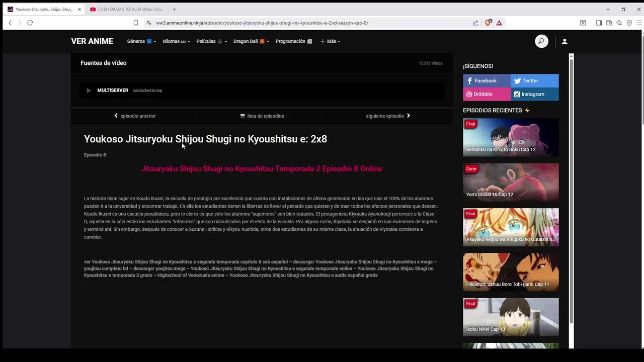Open Hikuidori: Ushuu Boro Tobi-gumi Cap 11 thumbnail
The width and height of the screenshot is (644, 362).
tap(511, 272)
